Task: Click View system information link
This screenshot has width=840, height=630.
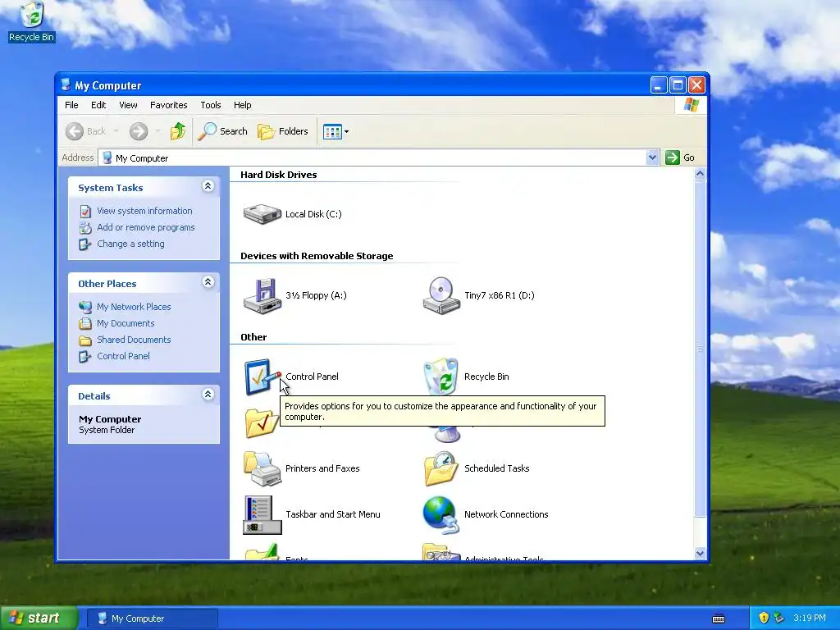Action: [x=144, y=211]
